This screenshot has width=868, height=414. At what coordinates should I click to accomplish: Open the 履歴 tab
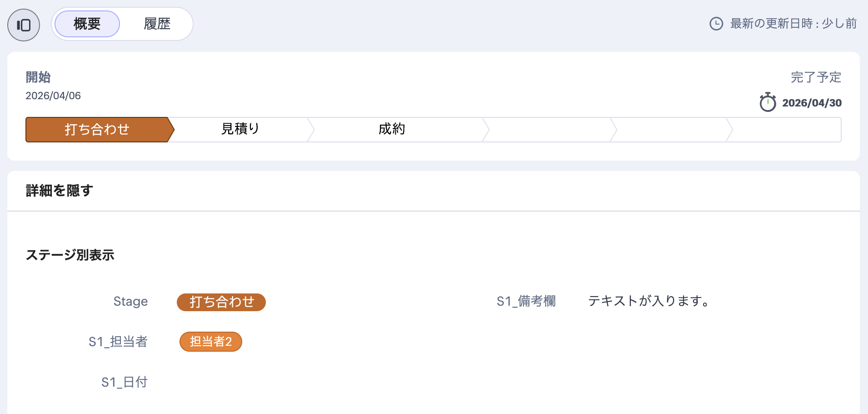tap(157, 24)
